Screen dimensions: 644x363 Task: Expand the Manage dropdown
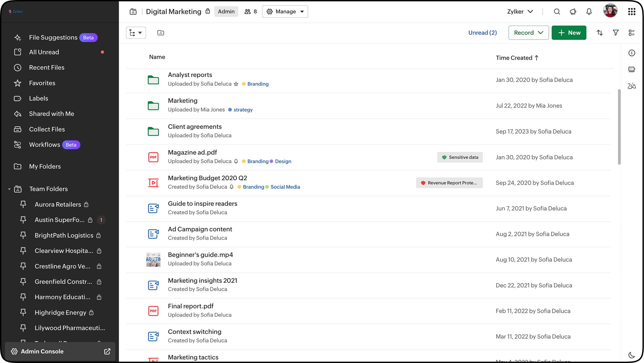click(285, 12)
